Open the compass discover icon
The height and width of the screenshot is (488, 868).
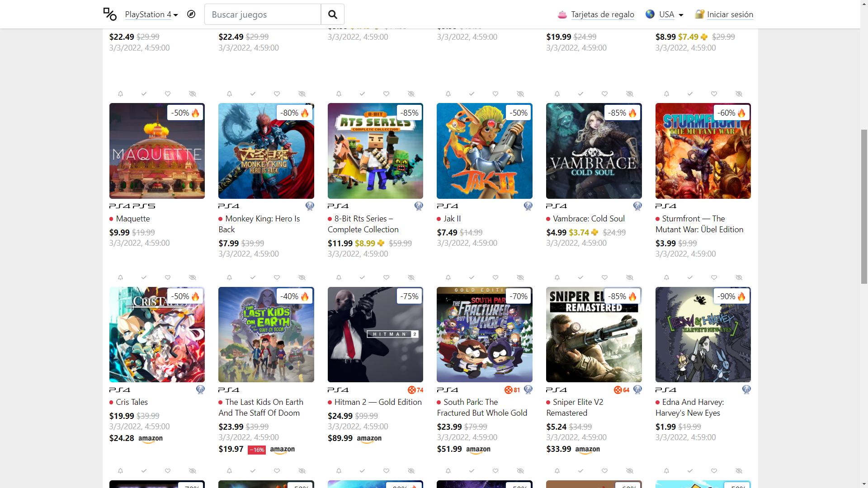point(191,14)
